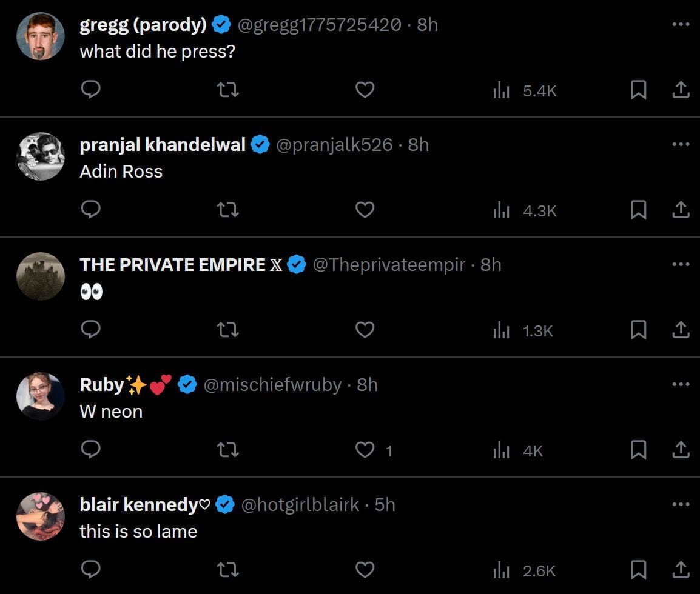The image size is (700, 594).
Task: Like Ruby's "W neon" tweet
Action: click(365, 450)
